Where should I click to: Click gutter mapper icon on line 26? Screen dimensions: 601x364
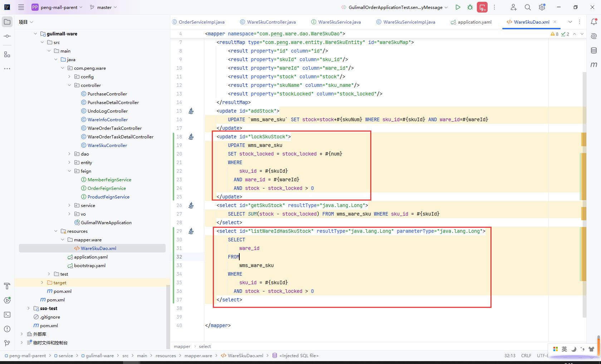[x=191, y=205]
